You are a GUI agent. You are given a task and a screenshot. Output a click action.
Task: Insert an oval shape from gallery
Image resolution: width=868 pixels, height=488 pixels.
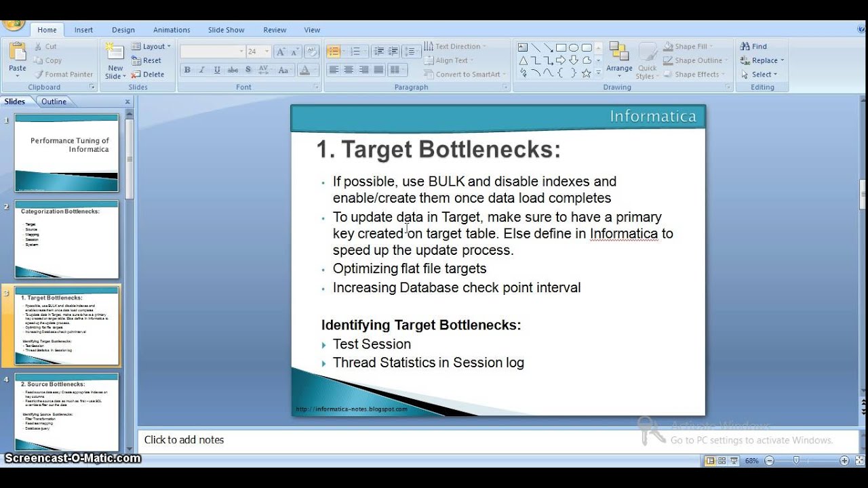(x=574, y=47)
